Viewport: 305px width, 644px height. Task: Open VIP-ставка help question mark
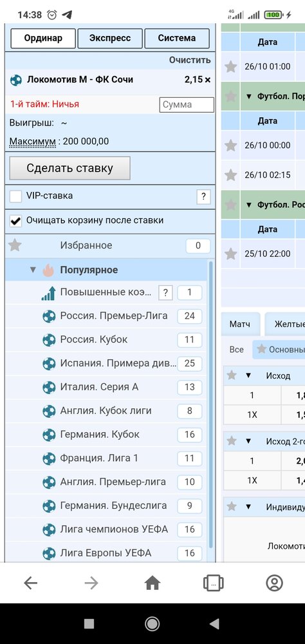tap(203, 197)
